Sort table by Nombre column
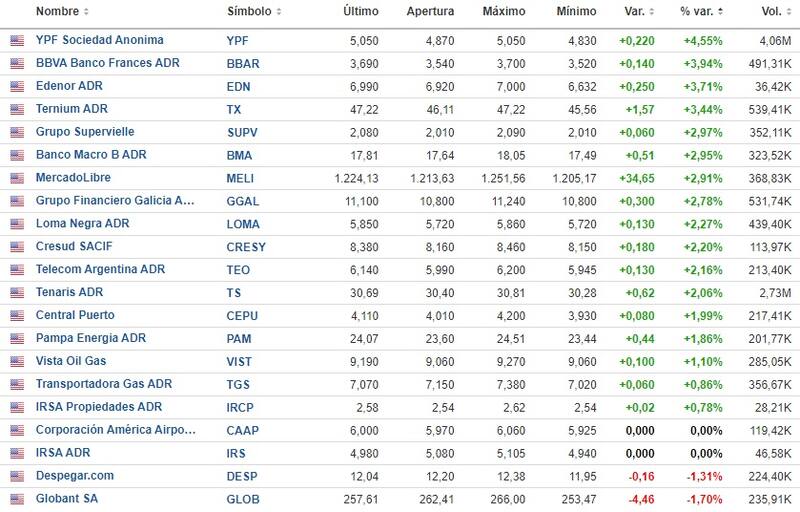Screen dimensions: 800x512 tap(61, 11)
